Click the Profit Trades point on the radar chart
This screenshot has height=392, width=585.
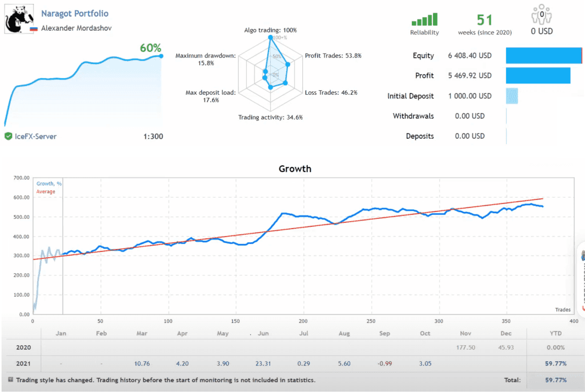[288, 64]
